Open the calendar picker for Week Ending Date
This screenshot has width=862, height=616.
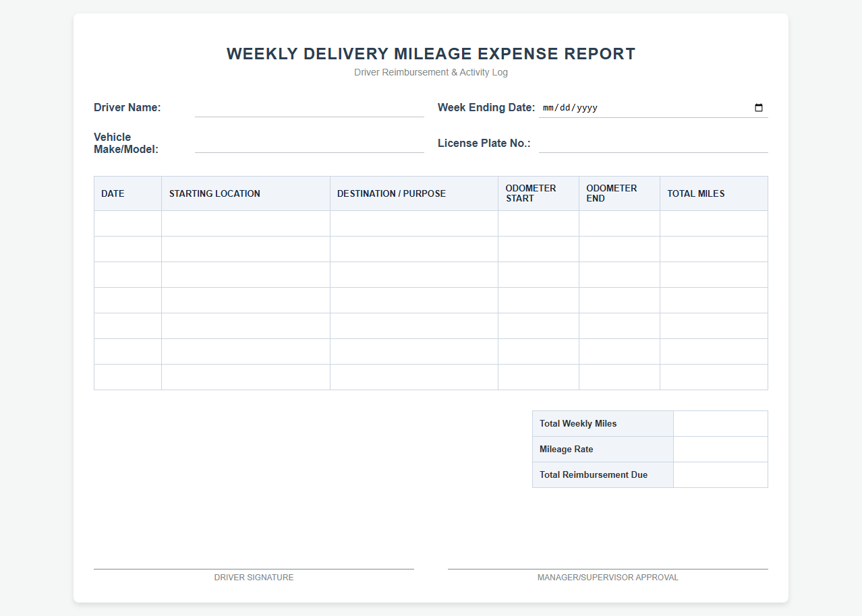click(759, 108)
